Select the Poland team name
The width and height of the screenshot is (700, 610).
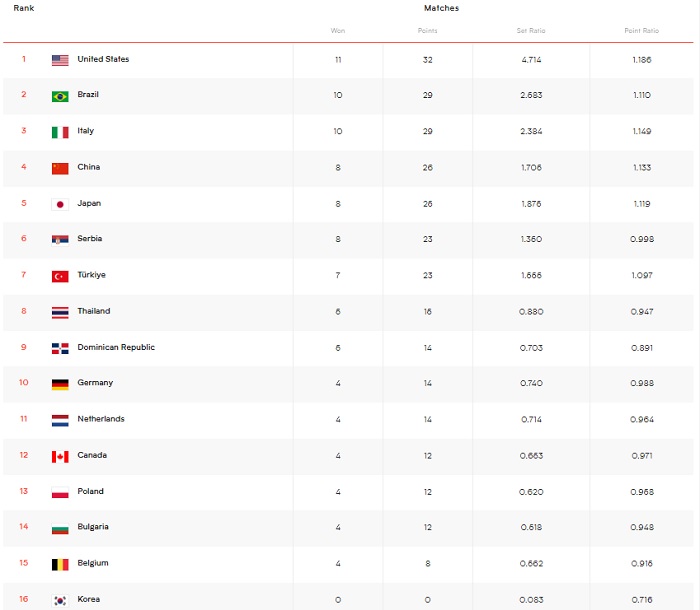point(90,491)
